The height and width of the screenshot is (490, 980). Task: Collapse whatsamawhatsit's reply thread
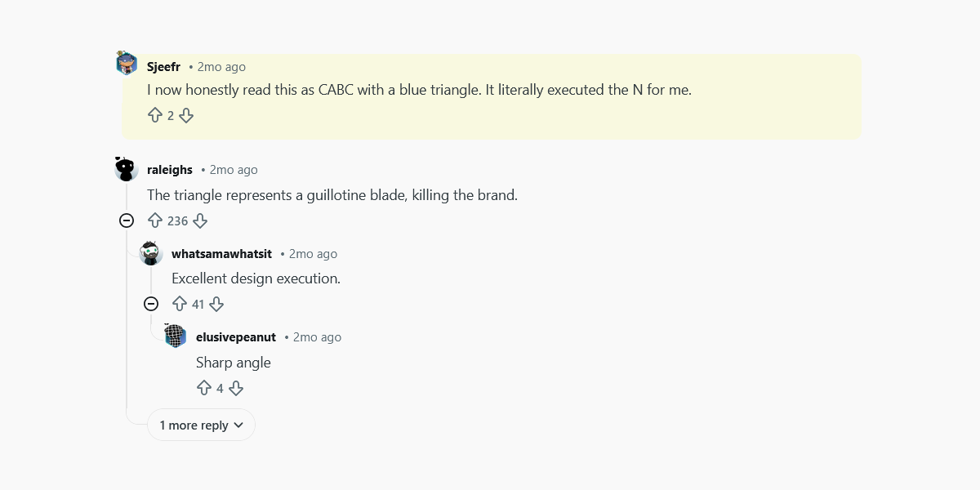click(x=151, y=304)
